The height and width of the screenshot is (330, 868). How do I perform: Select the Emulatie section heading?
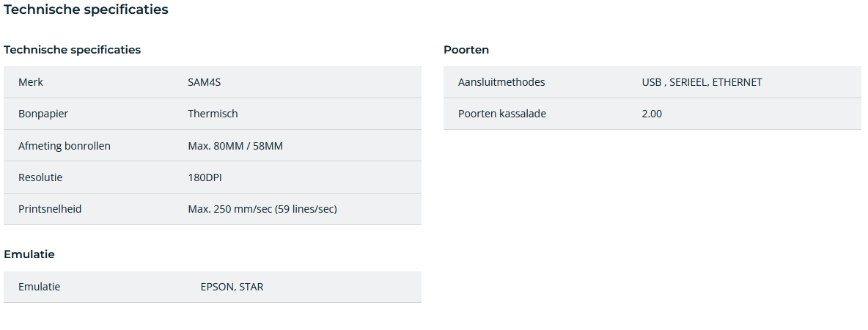29,254
